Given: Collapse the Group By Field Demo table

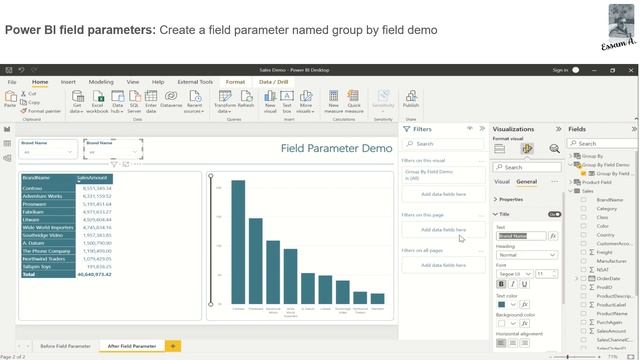Looking at the screenshot, I should click(571, 164).
